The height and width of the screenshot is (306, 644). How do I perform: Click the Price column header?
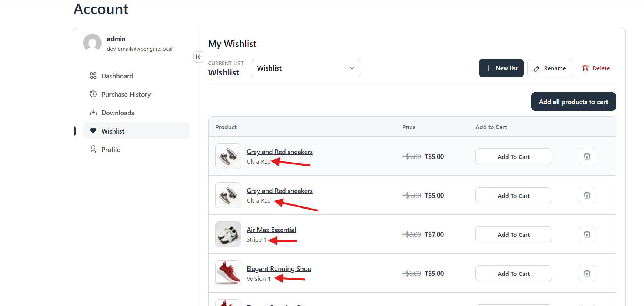pyautogui.click(x=409, y=127)
